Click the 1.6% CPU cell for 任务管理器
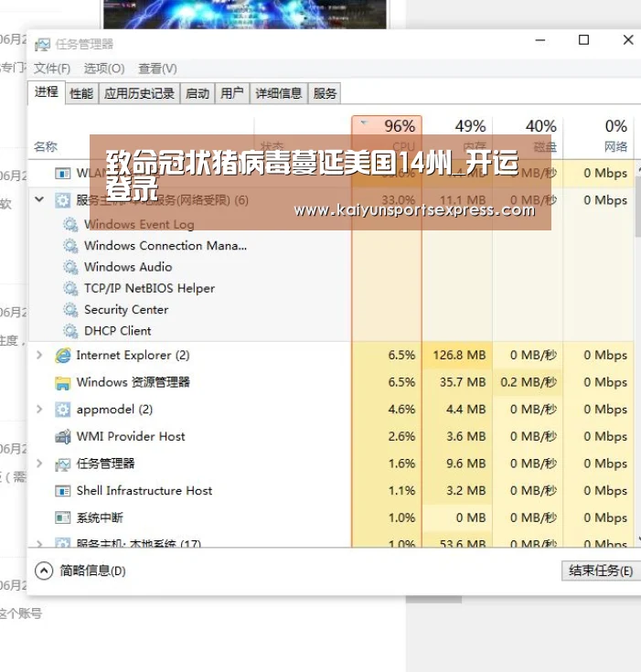Screen dimensions: 641x672 point(387,464)
